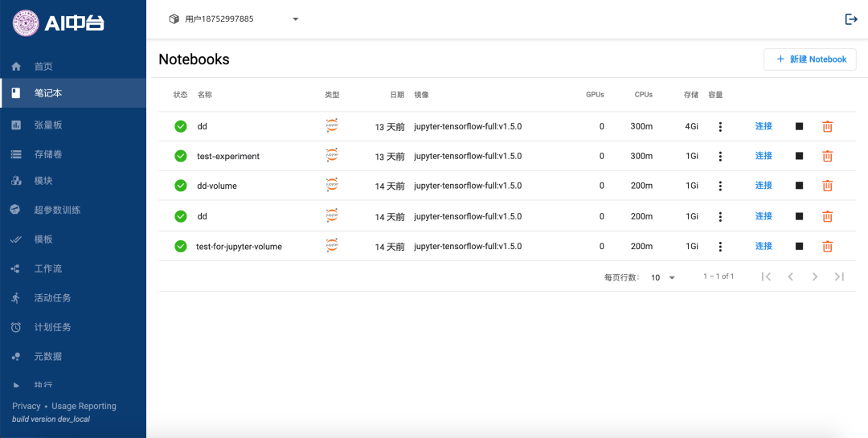The height and width of the screenshot is (438, 868).
Task: Expand volume menu for test-experiment
Action: tap(720, 156)
